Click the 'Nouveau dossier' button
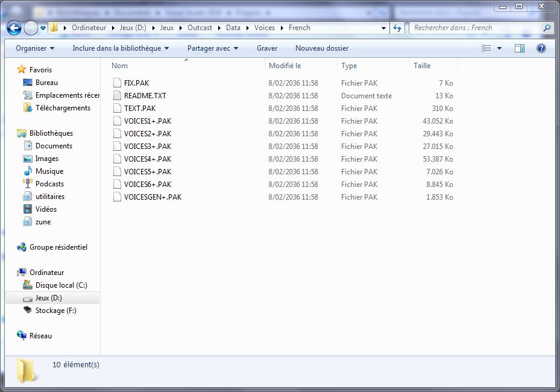 pos(322,48)
